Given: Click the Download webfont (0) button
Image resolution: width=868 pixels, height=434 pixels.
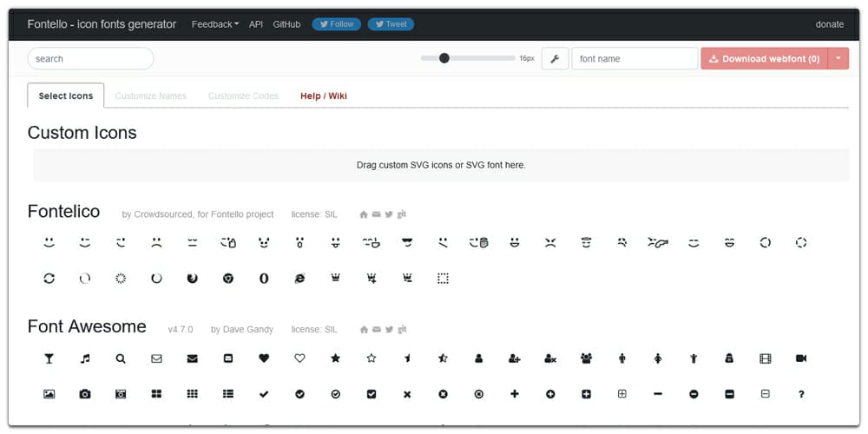Looking at the screenshot, I should pyautogui.click(x=765, y=59).
